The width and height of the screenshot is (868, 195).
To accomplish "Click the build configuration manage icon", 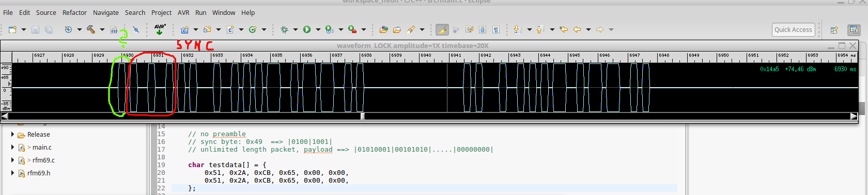I will coord(68,29).
